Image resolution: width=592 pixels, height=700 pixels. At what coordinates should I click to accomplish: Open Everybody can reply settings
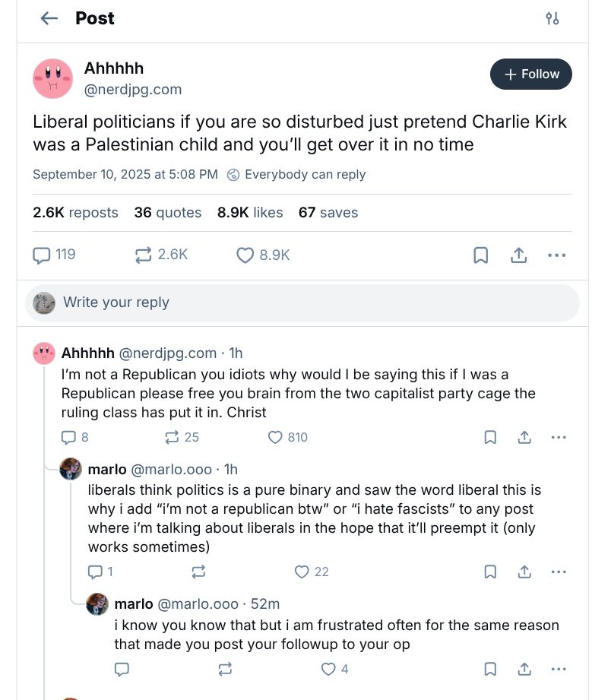click(296, 175)
